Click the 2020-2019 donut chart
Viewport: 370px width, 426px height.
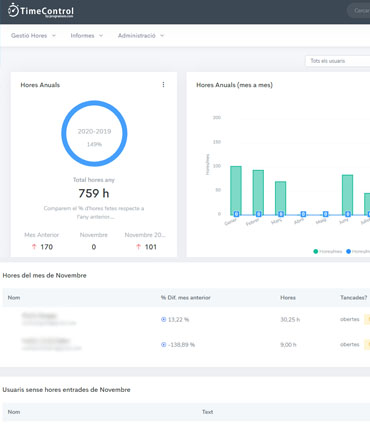[x=94, y=133]
